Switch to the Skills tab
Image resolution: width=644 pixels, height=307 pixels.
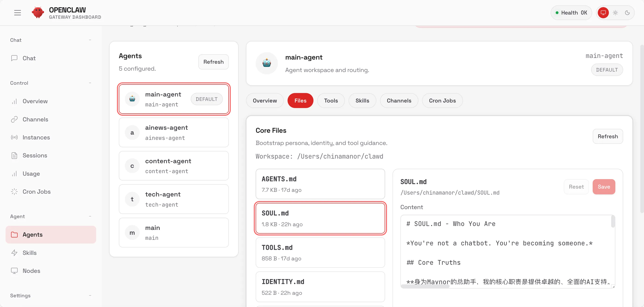[362, 101]
